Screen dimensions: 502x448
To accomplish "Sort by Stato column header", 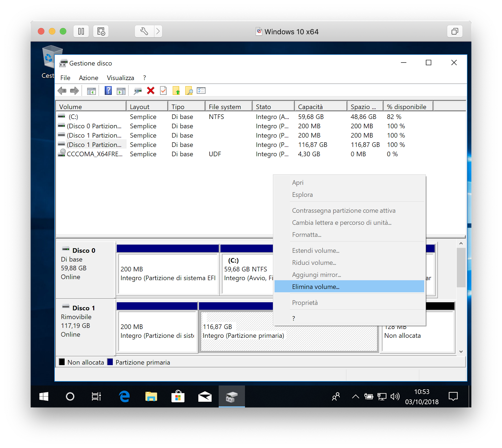I will [273, 107].
